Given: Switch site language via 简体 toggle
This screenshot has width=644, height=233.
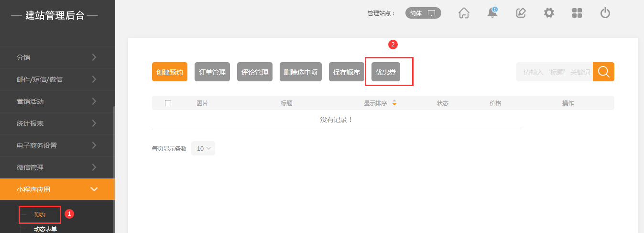Looking at the screenshot, I should [423, 13].
